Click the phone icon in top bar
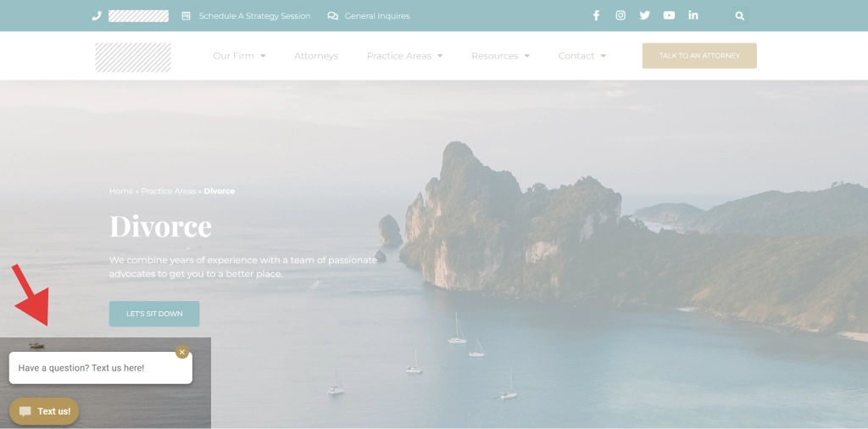 pyautogui.click(x=97, y=16)
